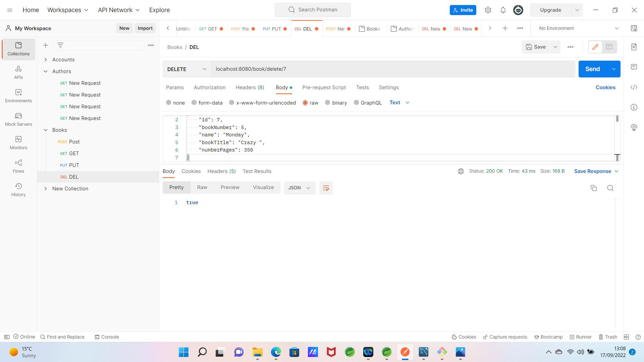View the Test Results response tab
Image resolution: width=644 pixels, height=362 pixels.
257,171
